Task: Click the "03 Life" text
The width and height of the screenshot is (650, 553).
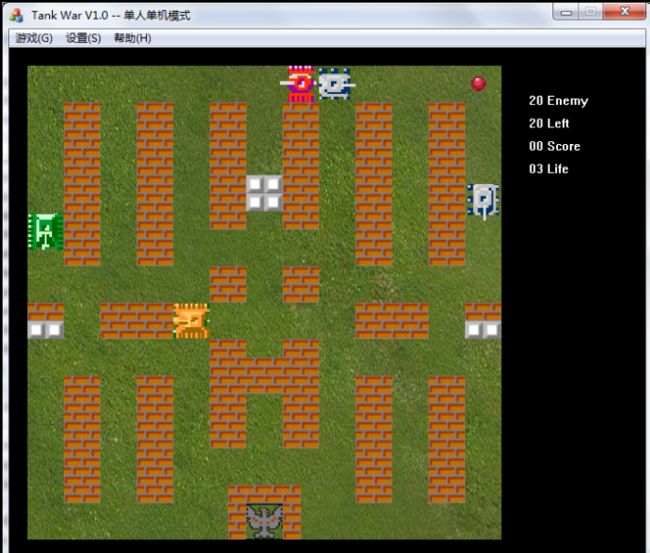Action: coord(548,169)
